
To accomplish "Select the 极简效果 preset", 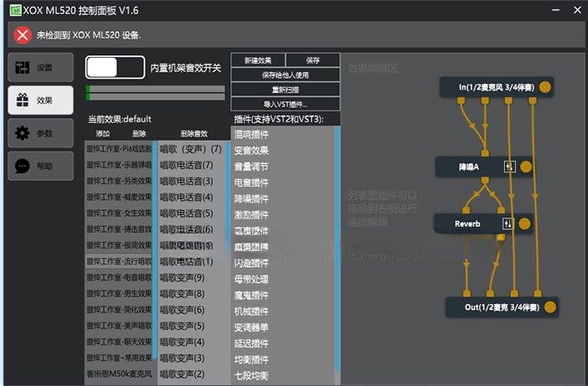I will [x=119, y=245].
